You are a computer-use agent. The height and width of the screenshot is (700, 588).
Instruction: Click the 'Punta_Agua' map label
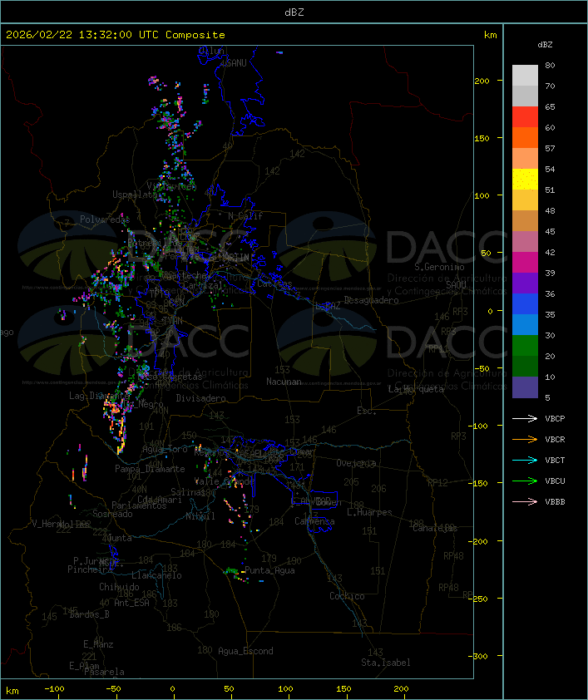pyautogui.click(x=269, y=570)
